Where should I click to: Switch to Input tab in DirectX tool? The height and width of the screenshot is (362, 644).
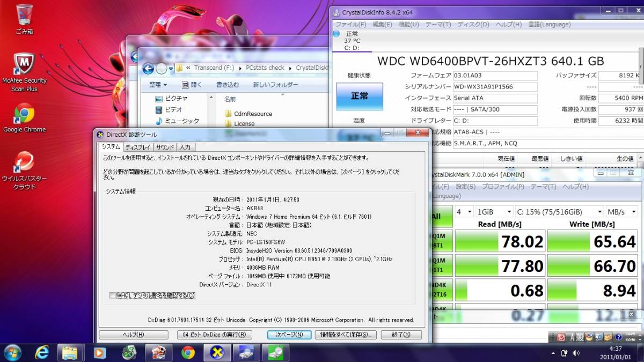185,147
